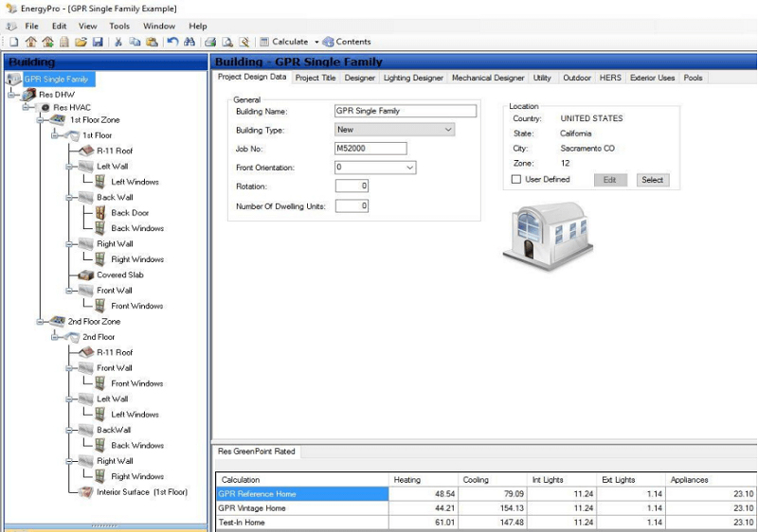Switch to the Mechanical Designer tab
This screenshot has width=758, height=532.
pyautogui.click(x=487, y=78)
